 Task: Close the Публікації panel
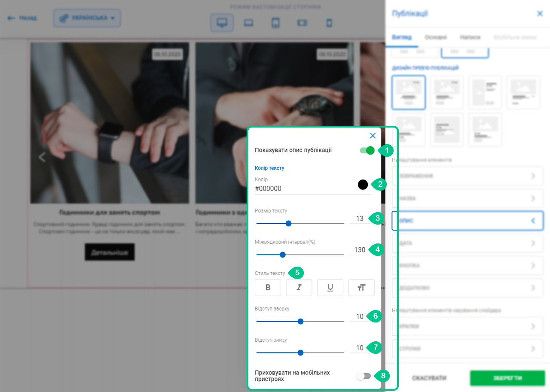click(540, 13)
